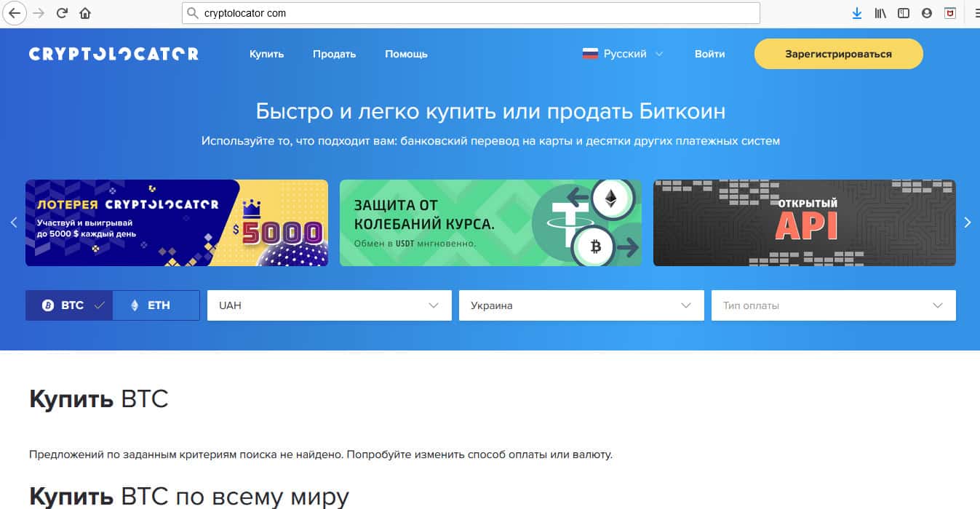Open the Украина country dropdown
Image resolution: width=980 pixels, height=509 pixels.
coord(581,305)
